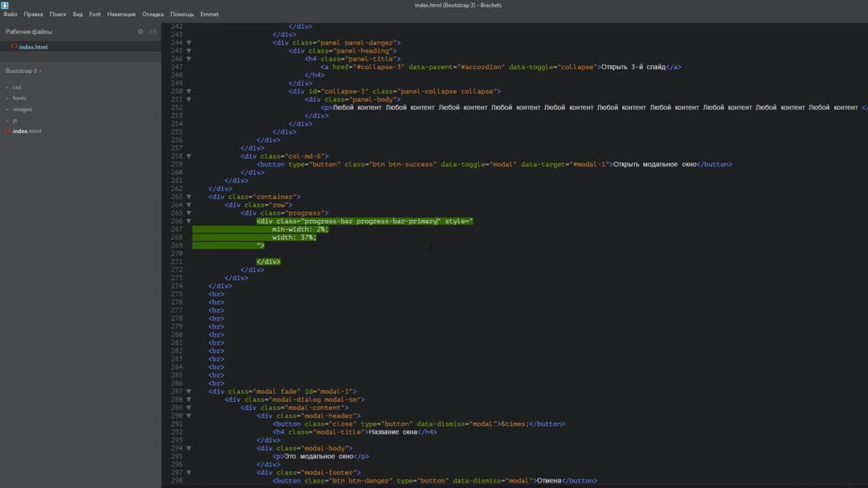868x488 pixels.
Task: Click the 'width: 37%;' code line
Action: (294, 237)
